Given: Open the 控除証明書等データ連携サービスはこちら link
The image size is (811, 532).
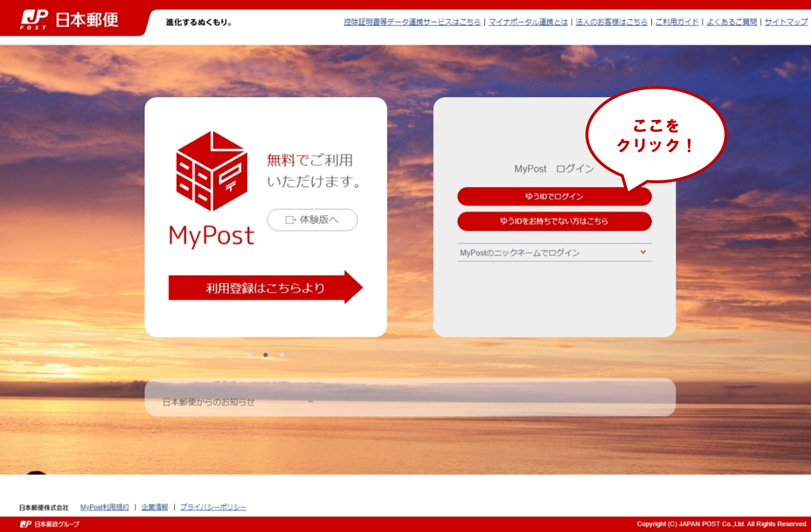Looking at the screenshot, I should click(412, 22).
